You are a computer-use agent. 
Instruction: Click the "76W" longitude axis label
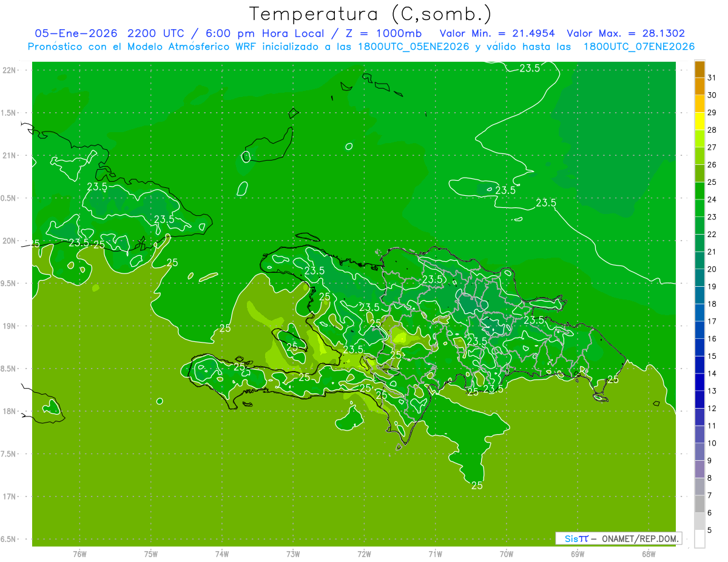click(x=79, y=554)
